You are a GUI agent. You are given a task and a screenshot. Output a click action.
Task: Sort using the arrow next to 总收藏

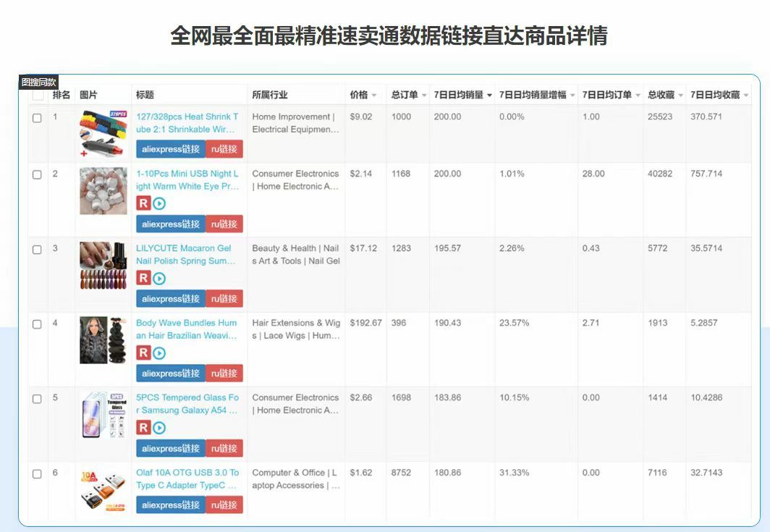680,96
